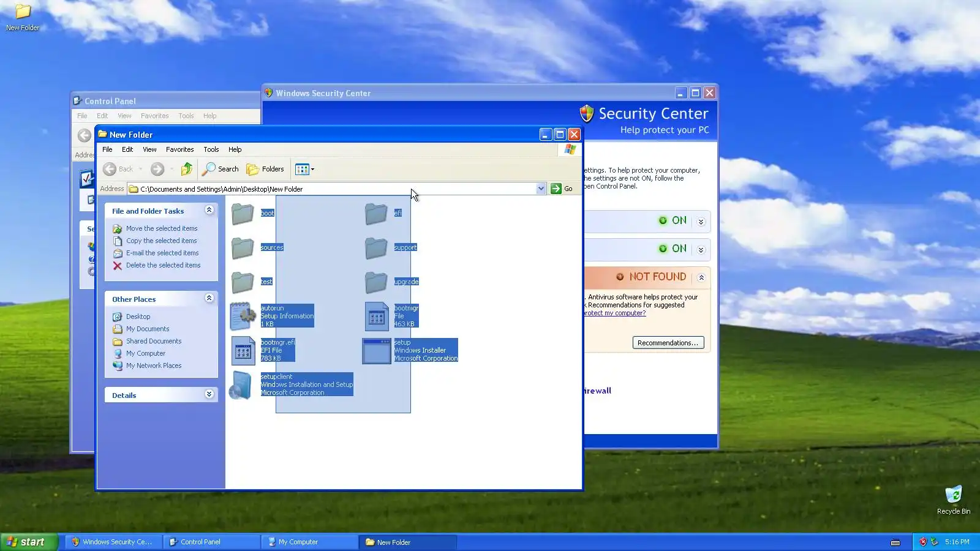Select the test folder icon
The image size is (980, 551).
243,282
